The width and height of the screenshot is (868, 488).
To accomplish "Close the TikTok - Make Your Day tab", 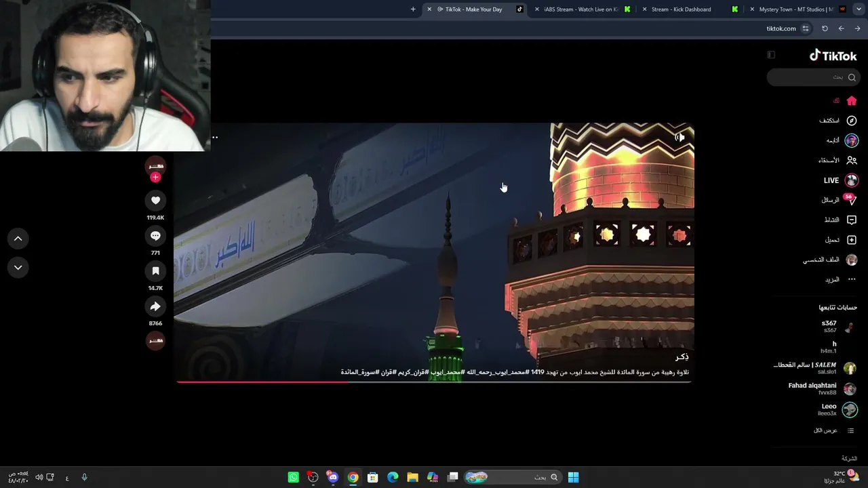I will coord(429,9).
